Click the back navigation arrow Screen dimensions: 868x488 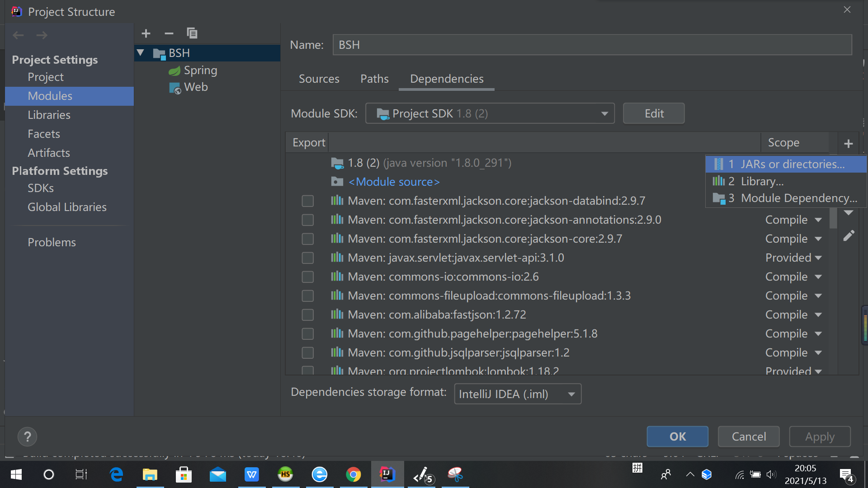[x=18, y=35]
